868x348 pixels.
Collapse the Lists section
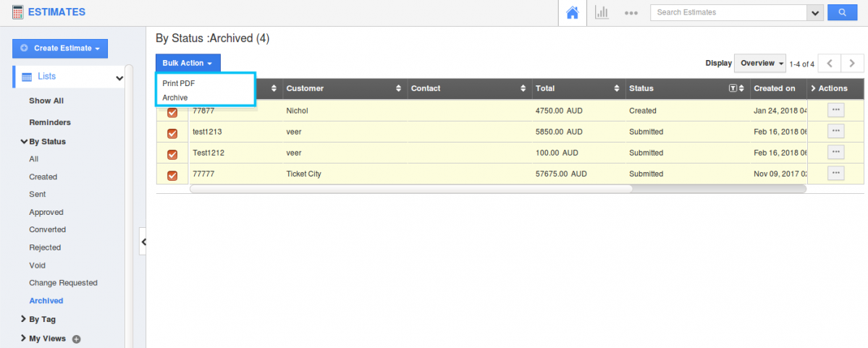coord(119,78)
